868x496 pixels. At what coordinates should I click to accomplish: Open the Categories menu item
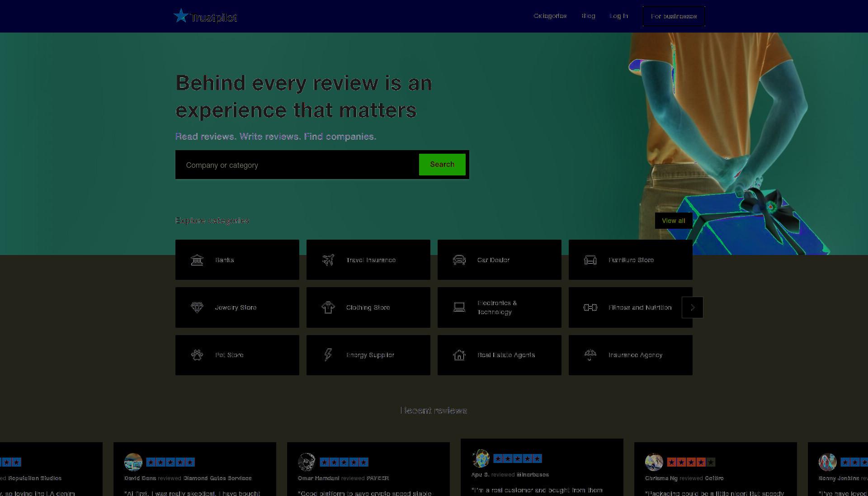tap(550, 16)
